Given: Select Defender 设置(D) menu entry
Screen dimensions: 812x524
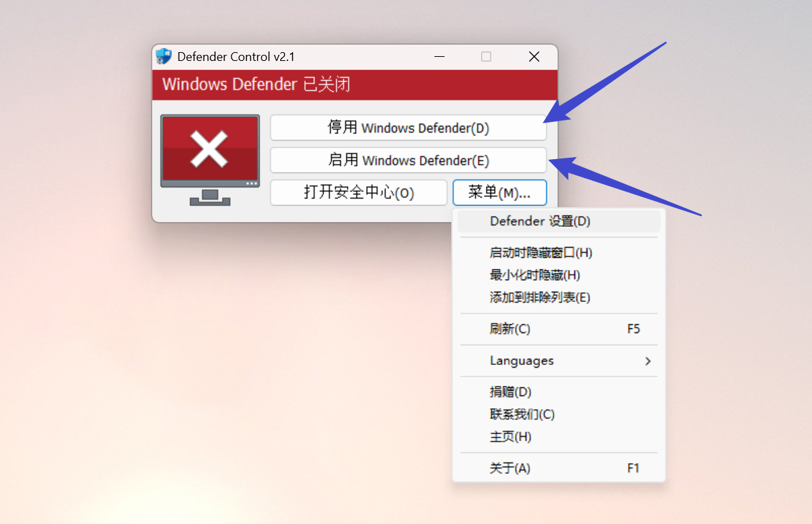Looking at the screenshot, I should pos(559,221).
